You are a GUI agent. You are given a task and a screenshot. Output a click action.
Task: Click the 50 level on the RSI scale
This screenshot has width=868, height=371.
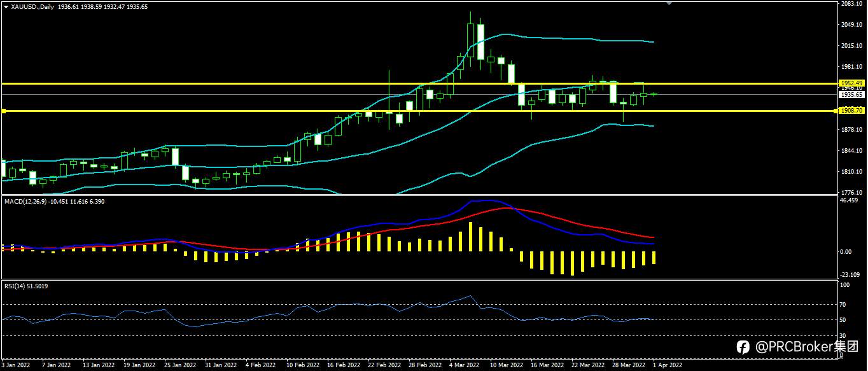[x=843, y=320]
